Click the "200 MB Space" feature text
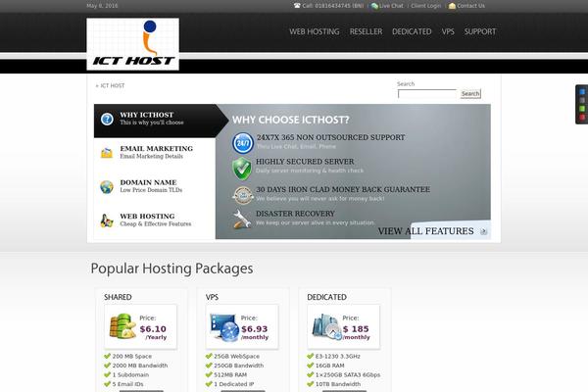Screen dimensions: 588x392 pyautogui.click(x=132, y=357)
